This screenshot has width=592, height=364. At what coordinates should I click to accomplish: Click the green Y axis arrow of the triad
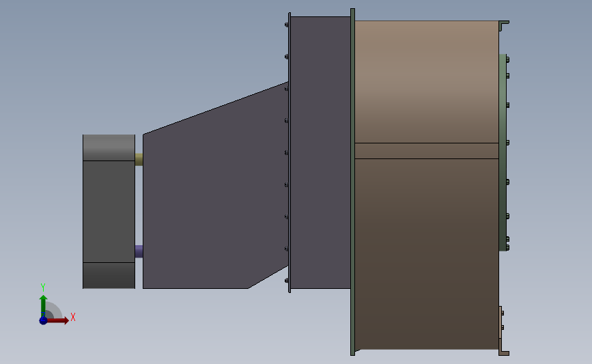44,306
